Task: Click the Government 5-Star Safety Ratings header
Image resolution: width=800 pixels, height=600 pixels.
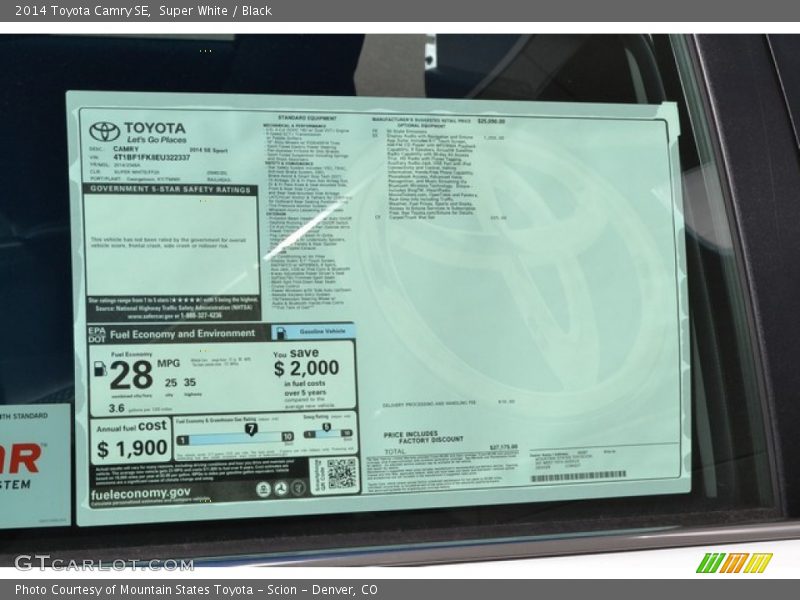Action: (x=170, y=188)
